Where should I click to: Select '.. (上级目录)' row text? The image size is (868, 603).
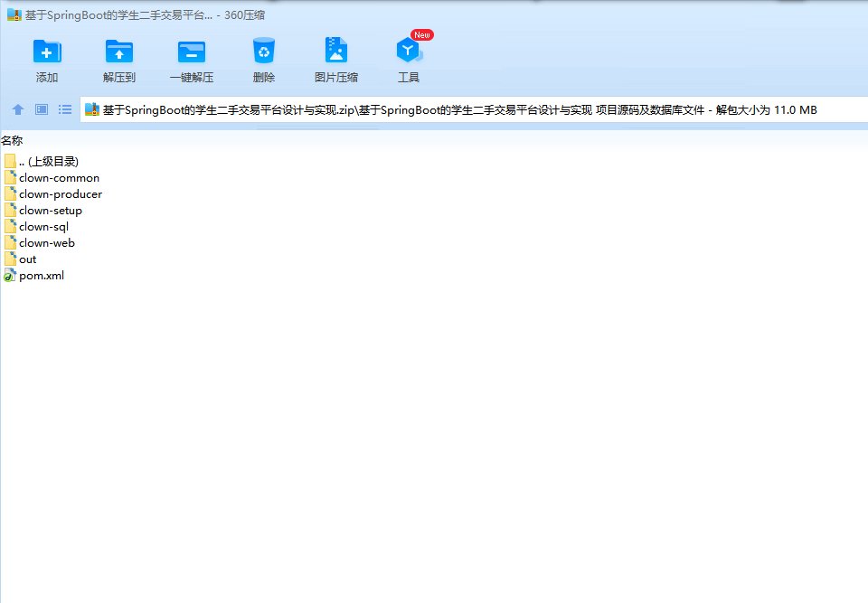pyautogui.click(x=49, y=161)
